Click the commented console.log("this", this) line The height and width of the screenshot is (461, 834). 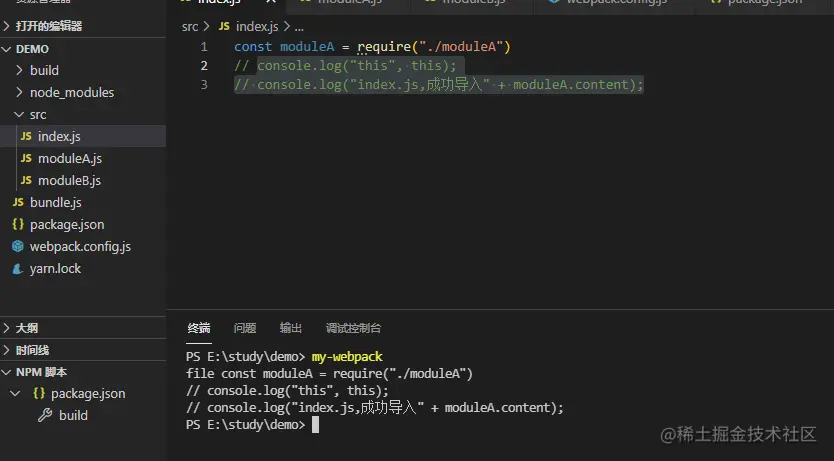click(345, 66)
